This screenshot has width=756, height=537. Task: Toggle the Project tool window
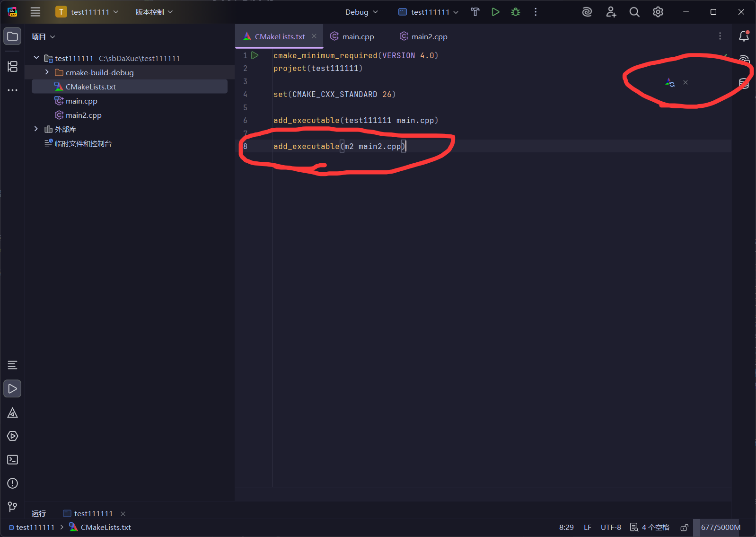[x=13, y=36]
